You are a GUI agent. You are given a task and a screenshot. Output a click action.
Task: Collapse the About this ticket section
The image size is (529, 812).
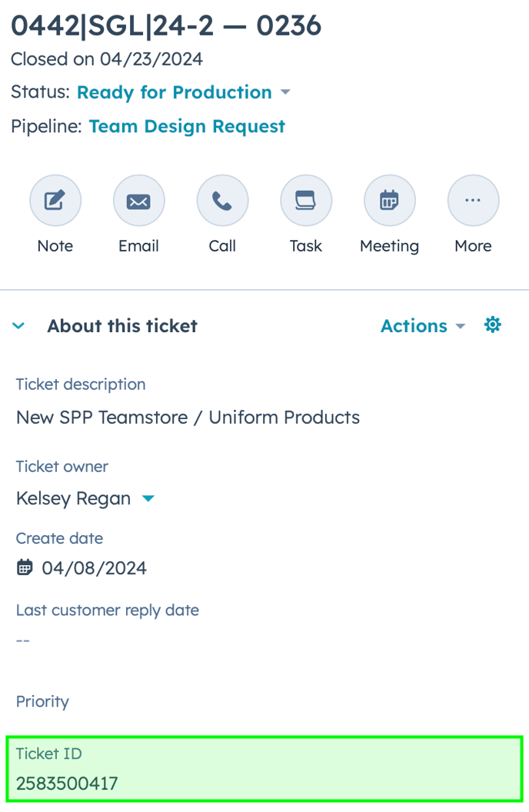pyautogui.click(x=18, y=326)
